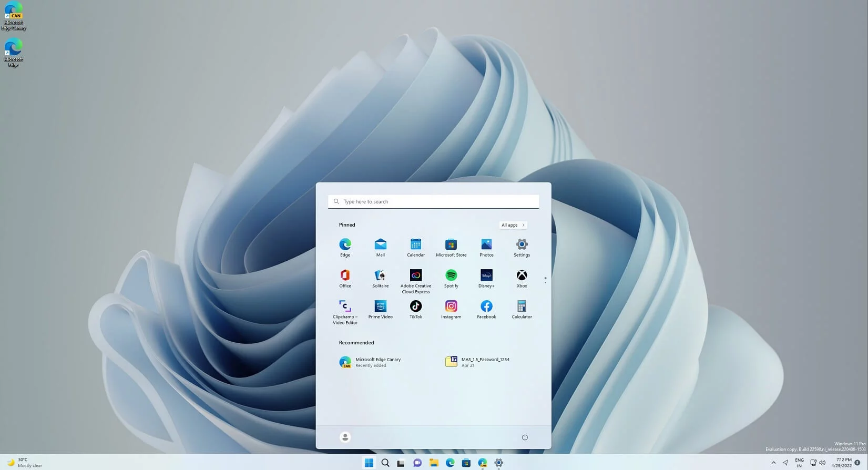Launch Clipchamp Video Editor
The height and width of the screenshot is (470, 868).
(345, 311)
